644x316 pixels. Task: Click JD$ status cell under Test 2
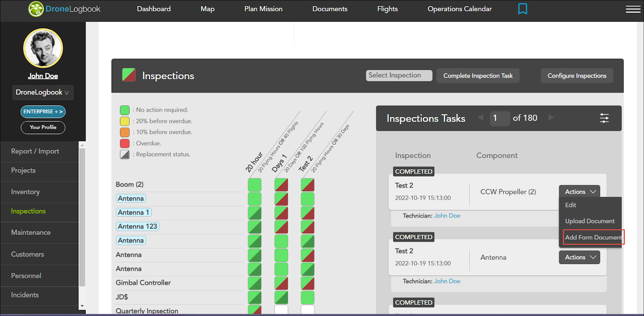(308, 298)
